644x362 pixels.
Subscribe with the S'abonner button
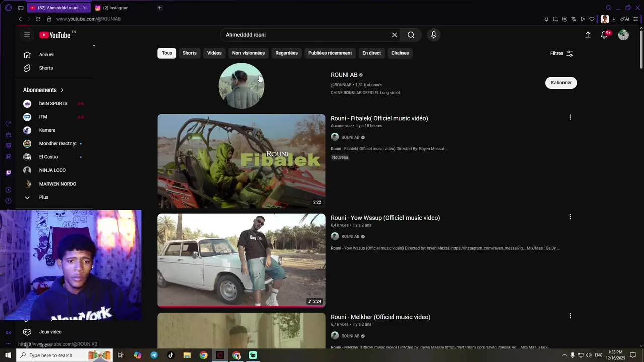pos(561,83)
